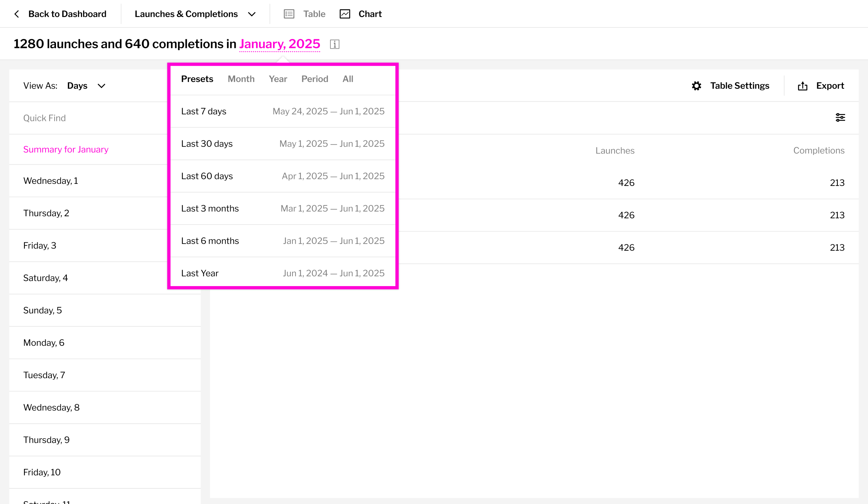Expand the Launches & Completions dropdown
Screen dimensions: 868x504
(x=195, y=14)
